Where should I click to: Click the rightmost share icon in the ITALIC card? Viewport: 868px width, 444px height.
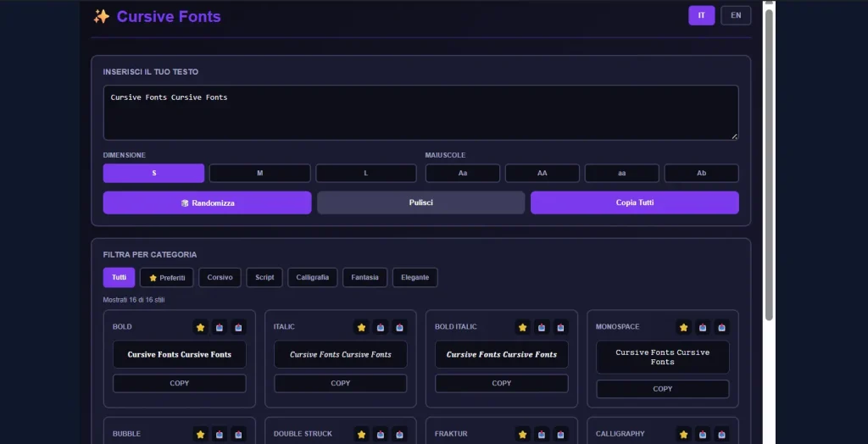click(x=399, y=327)
